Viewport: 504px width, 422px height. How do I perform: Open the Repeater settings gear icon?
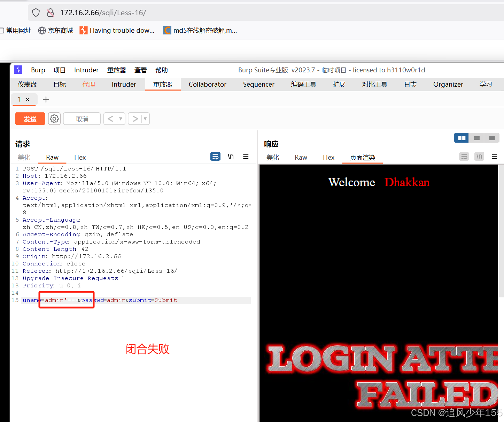click(x=54, y=119)
